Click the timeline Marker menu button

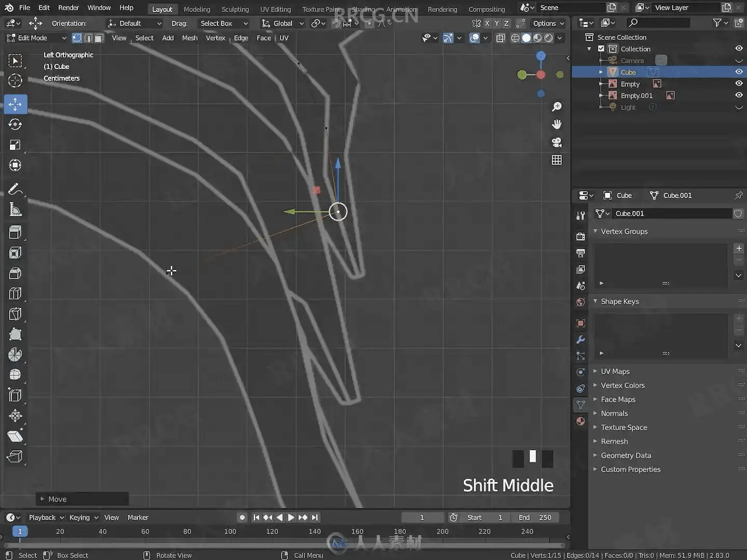[138, 517]
